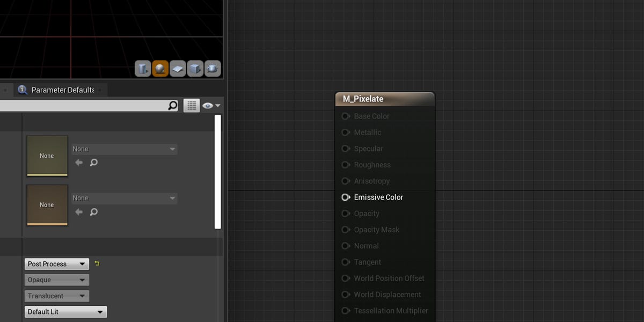Select the cylinder preview mesh shape
644x322 pixels.
pos(142,69)
